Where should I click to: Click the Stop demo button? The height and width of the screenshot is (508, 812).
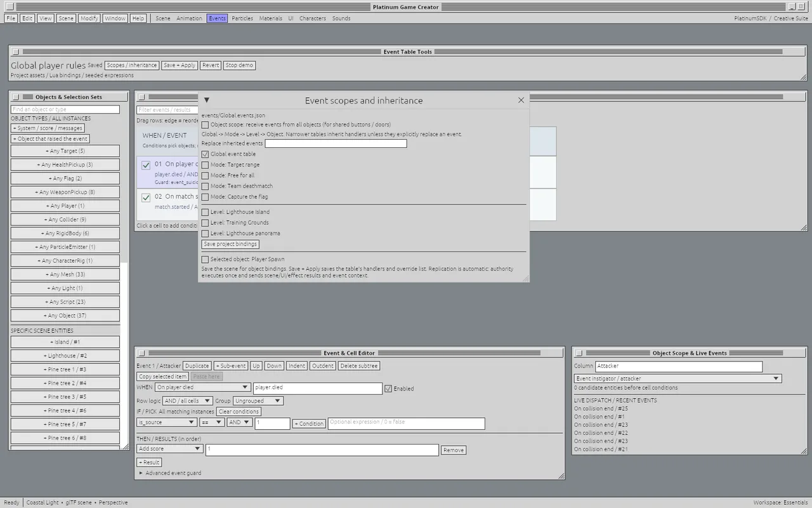pos(239,65)
